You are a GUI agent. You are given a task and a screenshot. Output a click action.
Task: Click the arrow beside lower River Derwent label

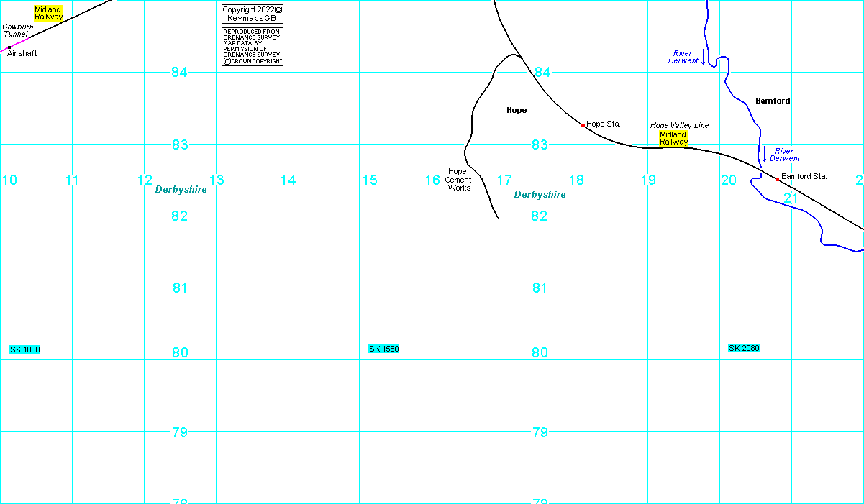764,156
